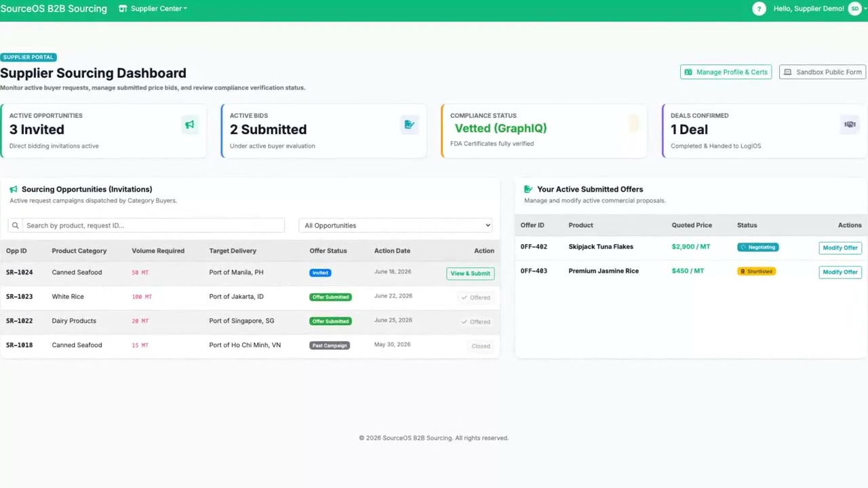Screen dimensions: 868x488
Task: Click the bid document icon on Active Bids card
Action: click(409, 125)
